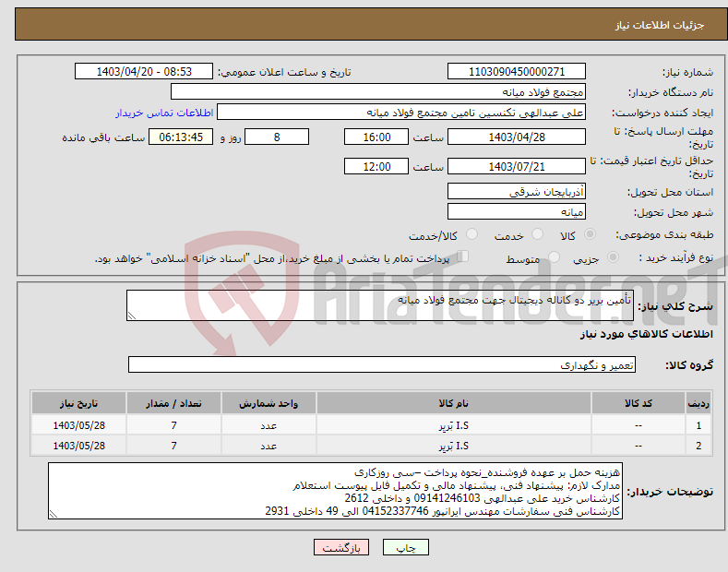Click the بازگشت back button
The height and width of the screenshot is (572, 728).
[341, 548]
